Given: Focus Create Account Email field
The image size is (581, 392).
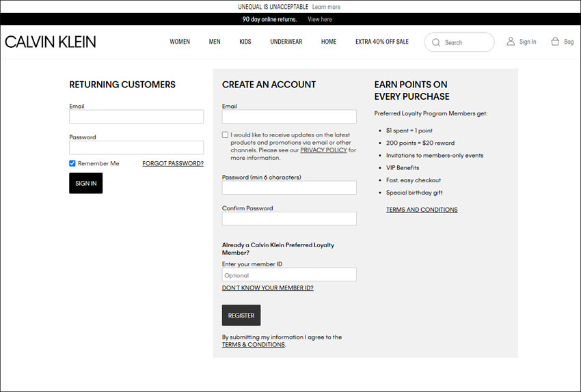Looking at the screenshot, I should 289,117.
